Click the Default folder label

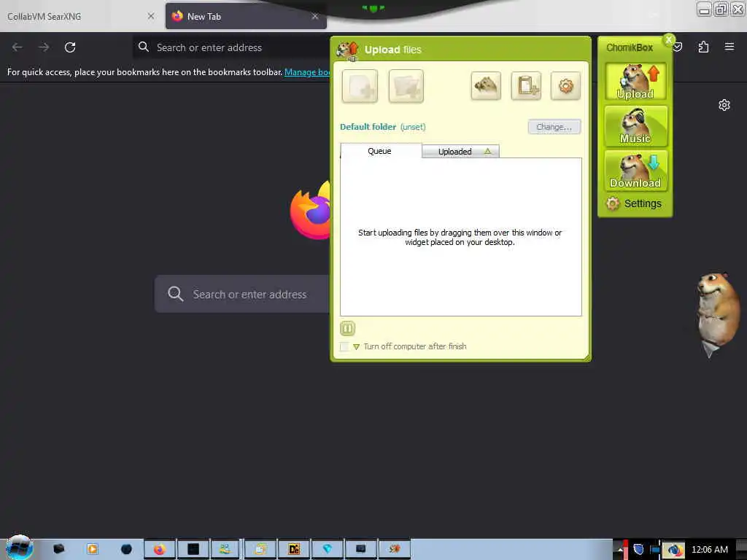point(368,127)
